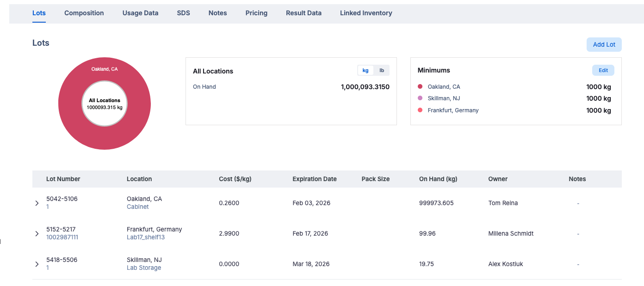Open the Lab17_shelf13 location link
This screenshot has height=286, width=644.
click(x=146, y=237)
